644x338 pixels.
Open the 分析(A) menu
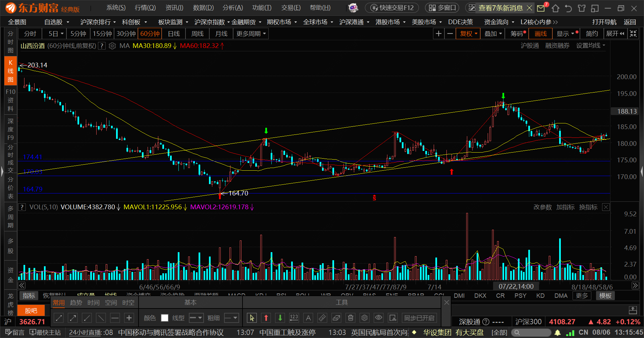coord(233,8)
